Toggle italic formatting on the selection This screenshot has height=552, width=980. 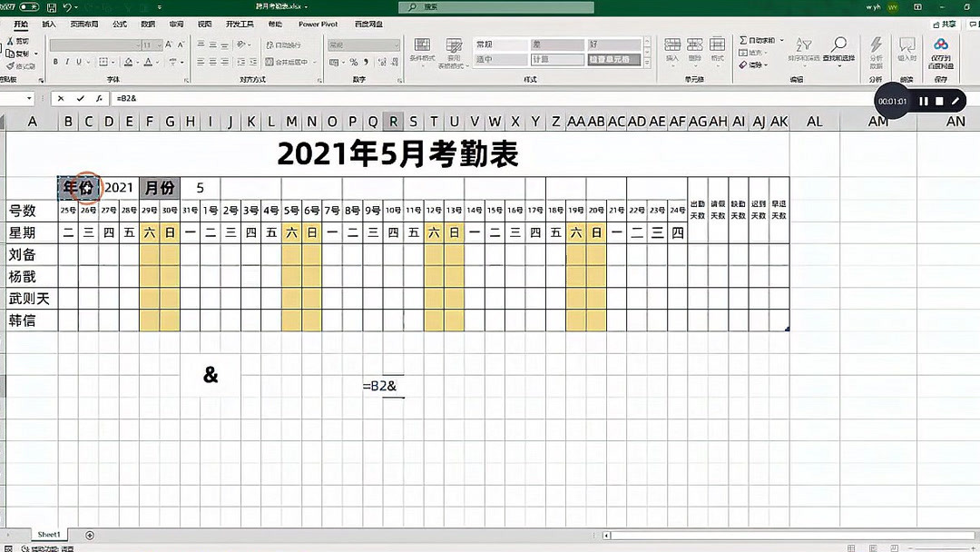(x=67, y=61)
